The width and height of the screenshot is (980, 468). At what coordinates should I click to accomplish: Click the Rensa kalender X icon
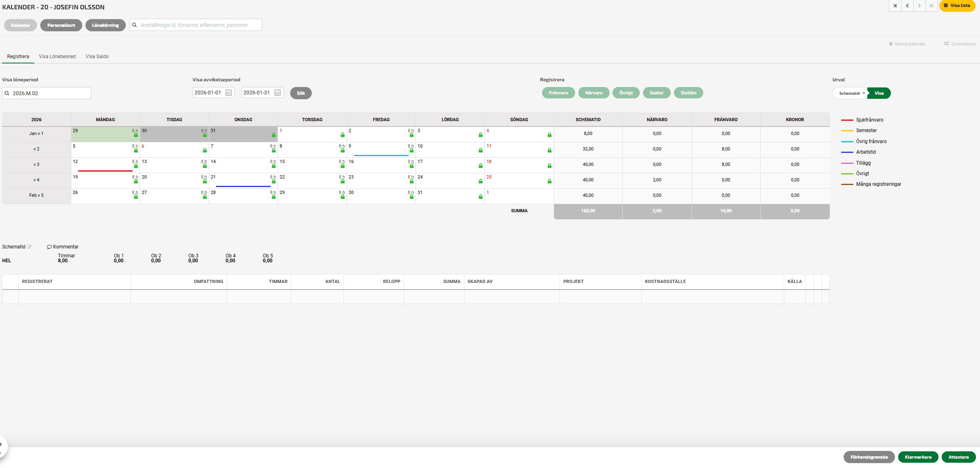coord(891,44)
